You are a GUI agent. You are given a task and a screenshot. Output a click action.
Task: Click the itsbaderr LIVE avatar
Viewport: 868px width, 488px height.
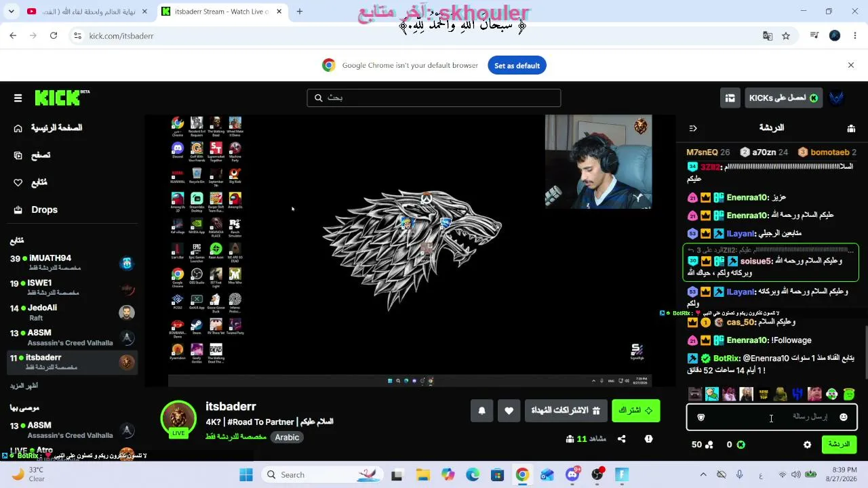[178, 418]
